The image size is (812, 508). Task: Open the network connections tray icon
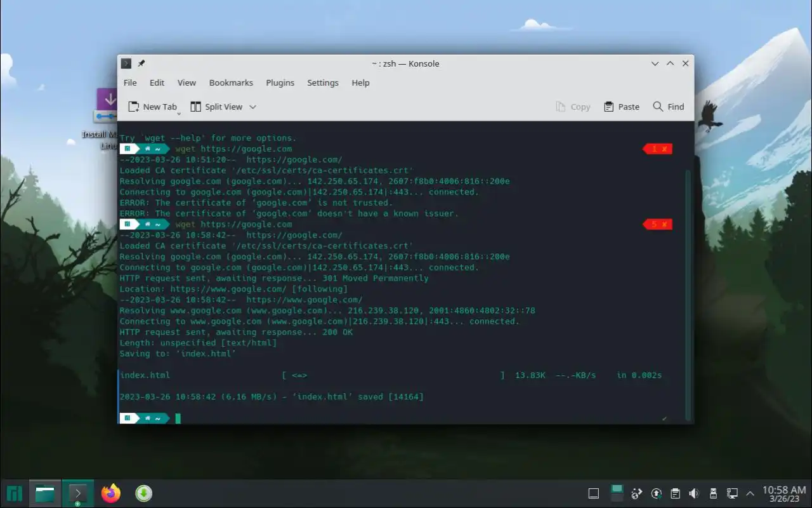click(732, 493)
